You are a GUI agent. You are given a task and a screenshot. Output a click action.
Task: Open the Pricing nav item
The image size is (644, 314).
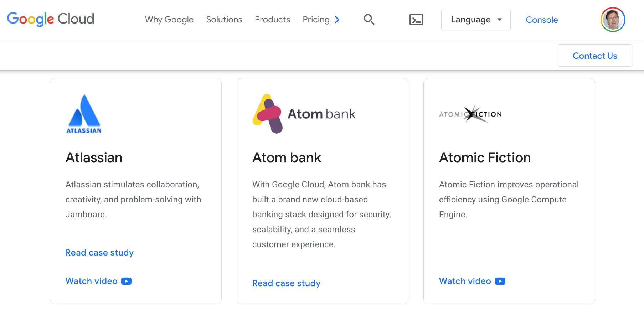[316, 20]
